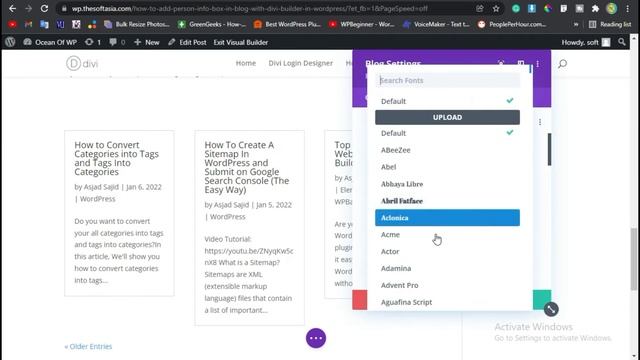This screenshot has height=360, width=640.
Task: Go to the Home nav link
Action: tap(246, 63)
